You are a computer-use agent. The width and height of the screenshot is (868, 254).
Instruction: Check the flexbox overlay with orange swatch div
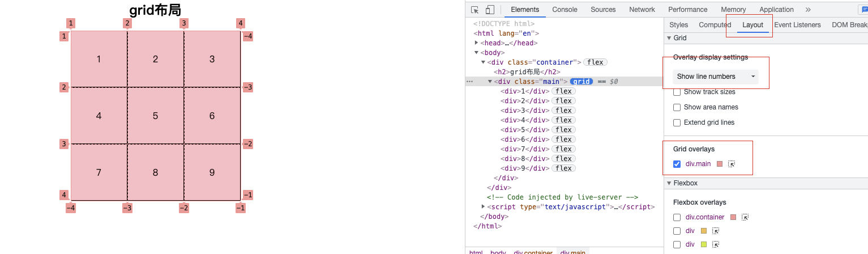point(677,231)
